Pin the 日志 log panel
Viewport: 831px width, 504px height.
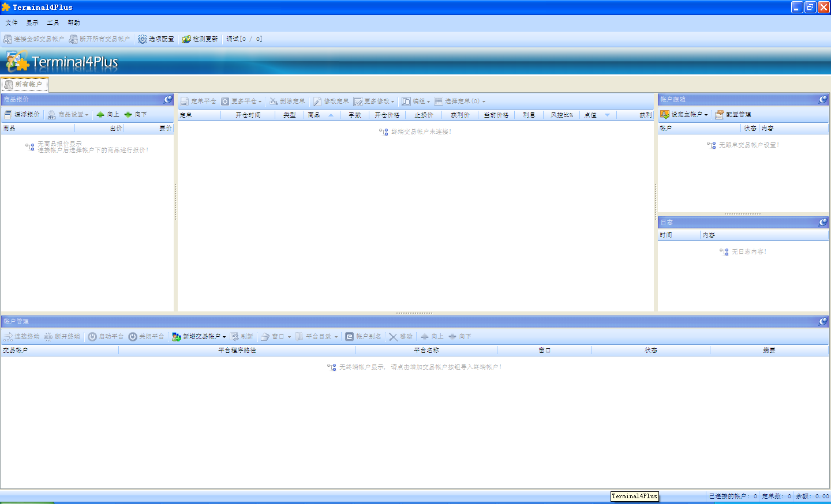pos(823,223)
